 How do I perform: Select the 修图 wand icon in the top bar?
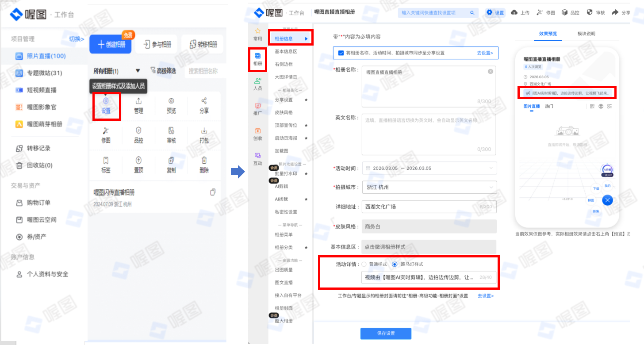click(x=540, y=12)
